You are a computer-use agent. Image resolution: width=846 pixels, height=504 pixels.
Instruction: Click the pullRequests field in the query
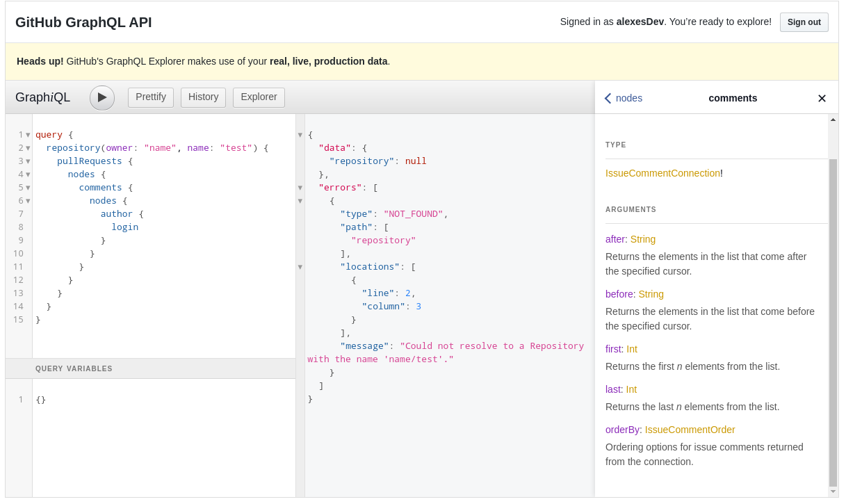click(x=90, y=161)
